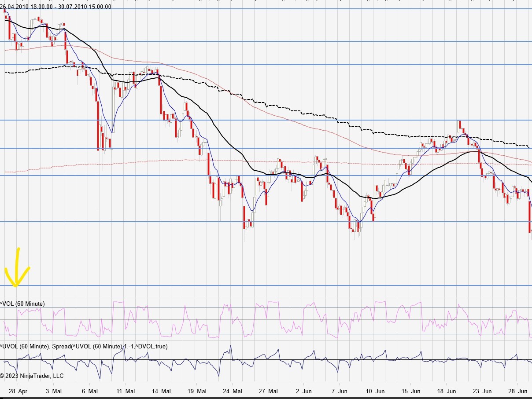The image size is (532, 399).
Task: Click the 18. Jun date label
Action: [x=447, y=391]
